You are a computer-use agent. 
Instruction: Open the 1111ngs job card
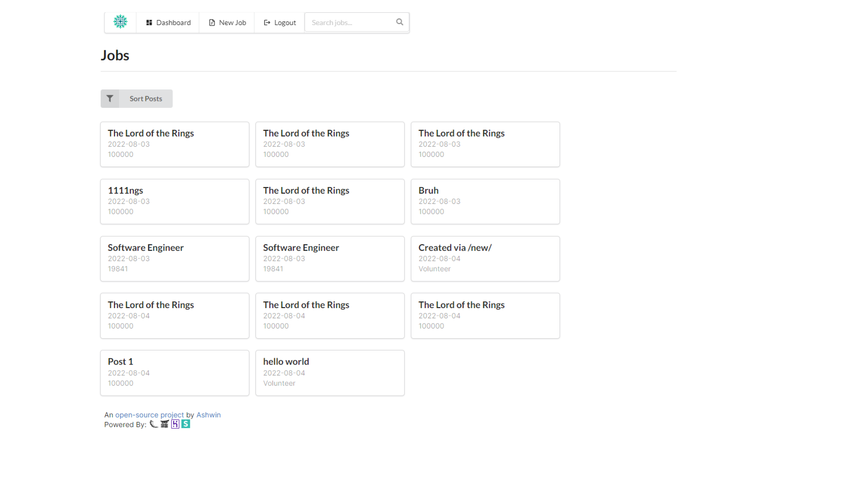coord(175,201)
